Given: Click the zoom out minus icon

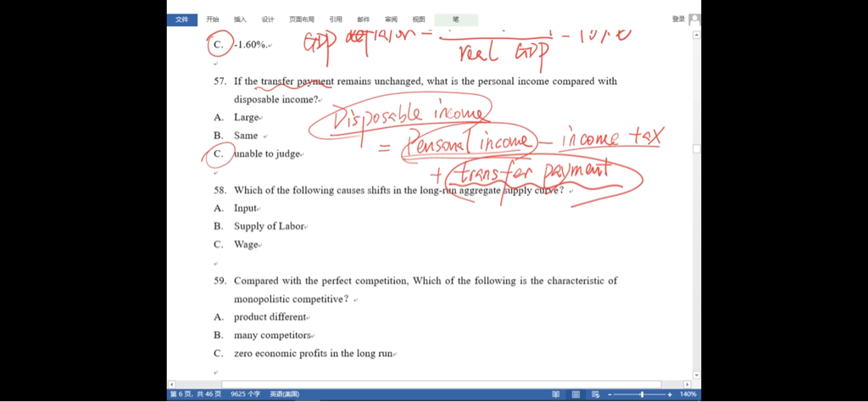Looking at the screenshot, I should 609,394.
